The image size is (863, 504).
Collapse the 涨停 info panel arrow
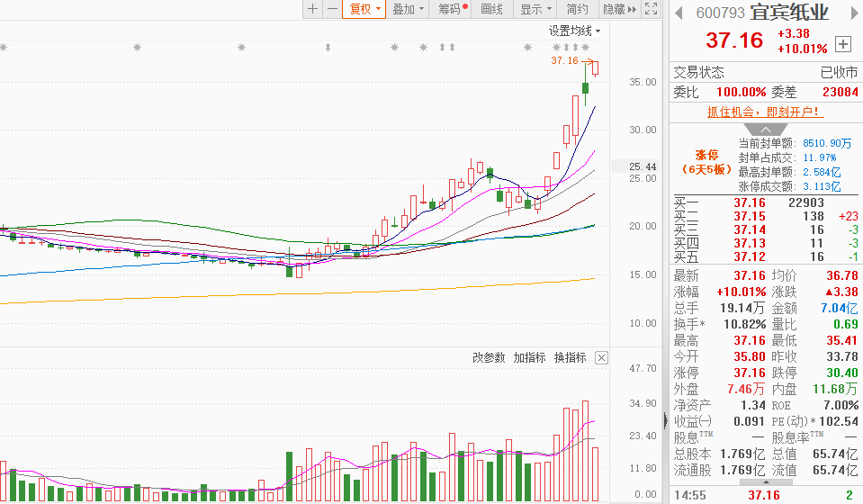[x=766, y=130]
